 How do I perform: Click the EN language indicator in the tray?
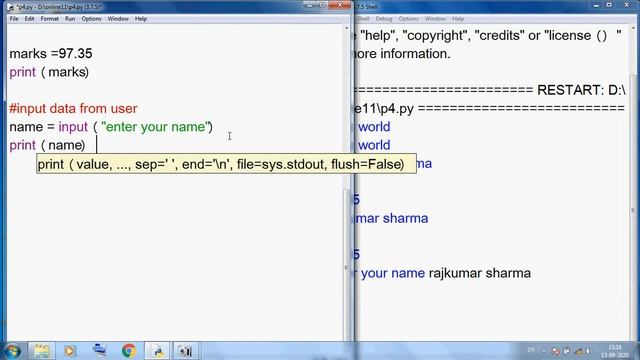click(x=531, y=350)
